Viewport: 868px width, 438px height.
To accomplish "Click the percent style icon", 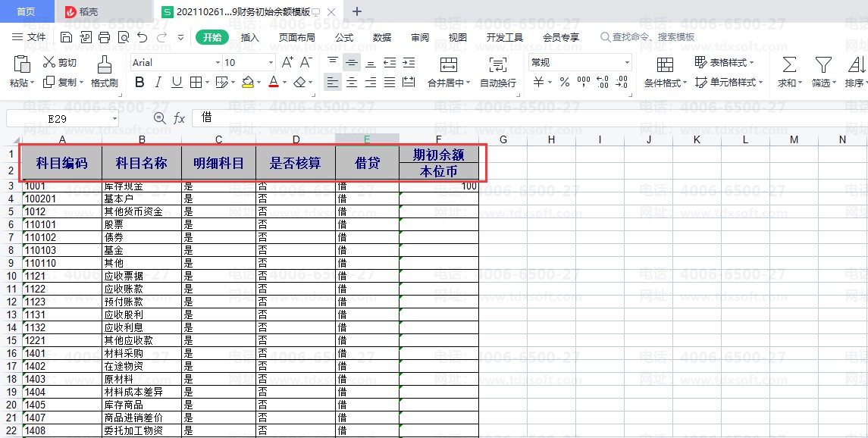I will click(564, 82).
